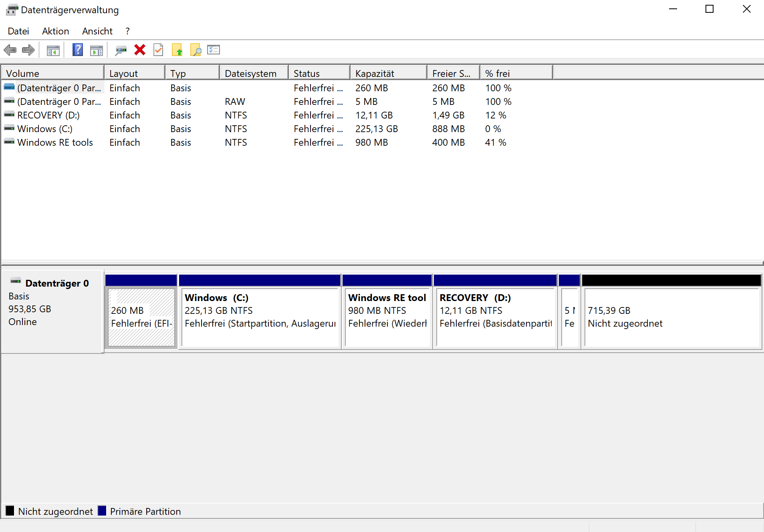This screenshot has width=764, height=532.
Task: Sort by the Freier S... column header
Action: (x=454, y=73)
